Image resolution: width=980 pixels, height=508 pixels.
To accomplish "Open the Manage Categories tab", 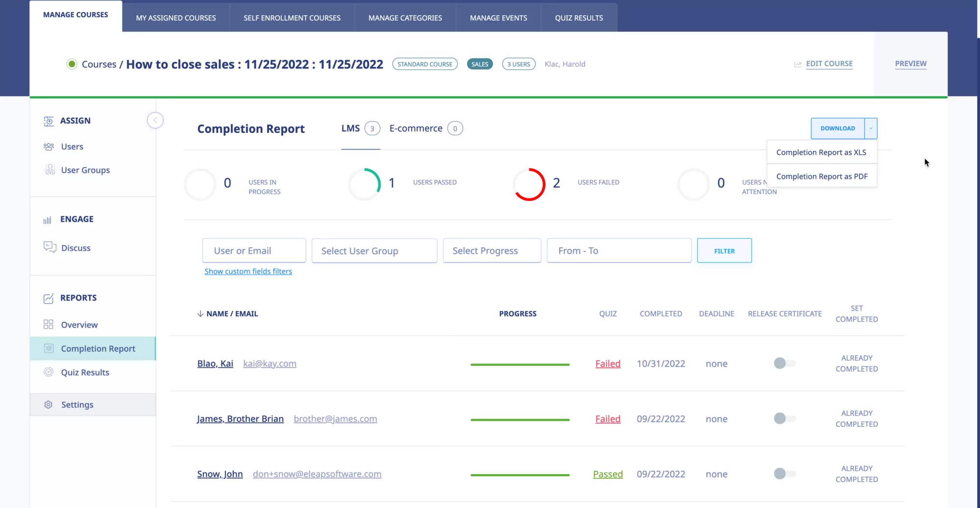I will click(x=405, y=18).
